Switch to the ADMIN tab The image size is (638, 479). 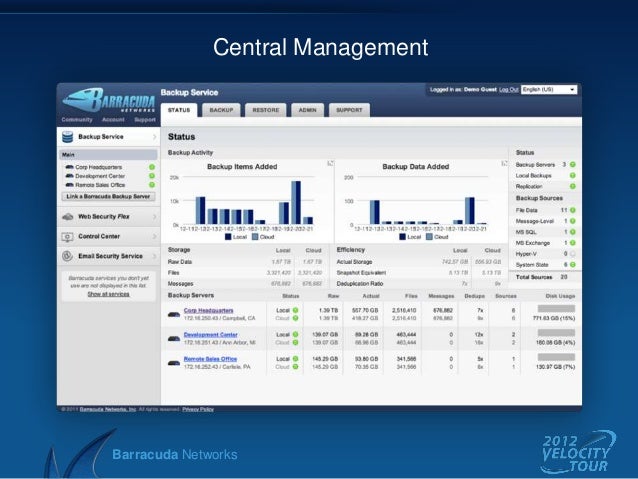click(x=308, y=110)
